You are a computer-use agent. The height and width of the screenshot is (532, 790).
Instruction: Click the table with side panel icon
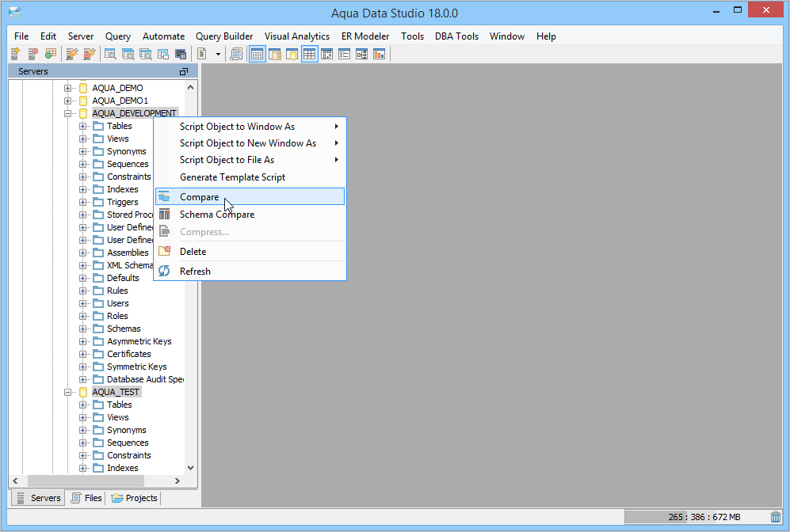tap(275, 54)
